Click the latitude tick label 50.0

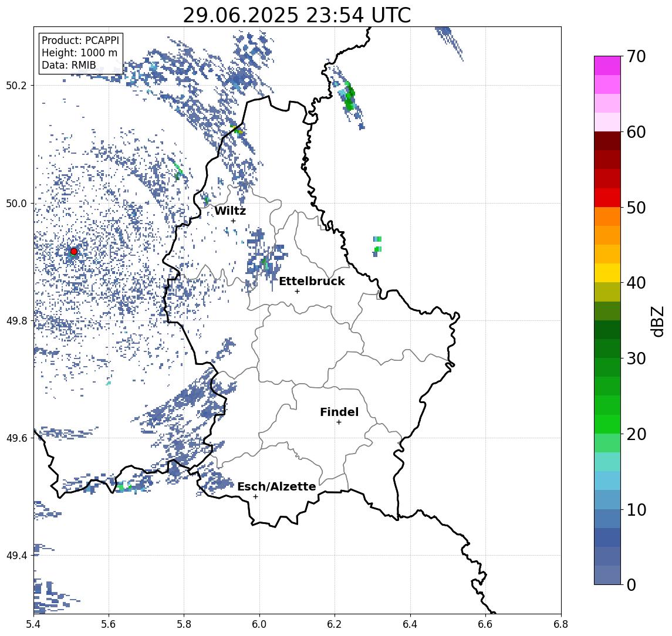16,203
